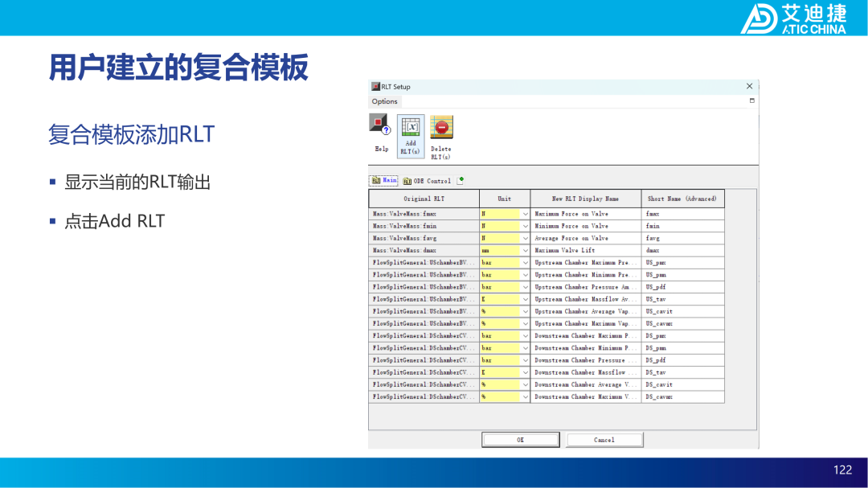Click the Downstream Chamber Minimum P... cell
The width and height of the screenshot is (868, 488).
586,348
